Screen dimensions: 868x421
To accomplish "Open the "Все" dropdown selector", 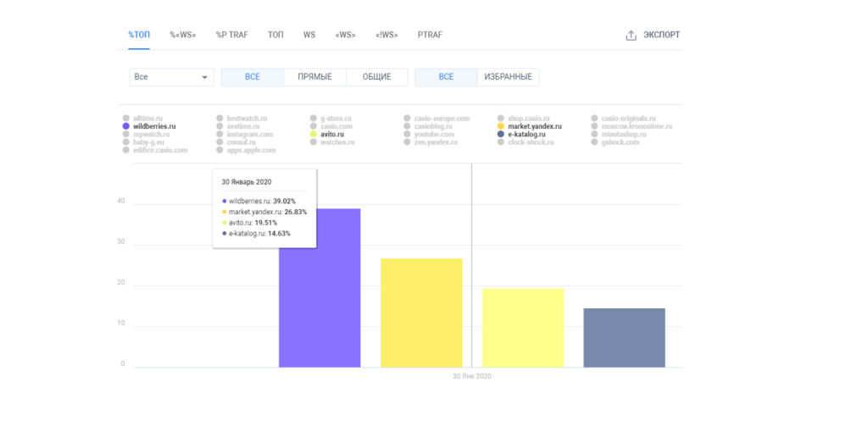I will (171, 77).
